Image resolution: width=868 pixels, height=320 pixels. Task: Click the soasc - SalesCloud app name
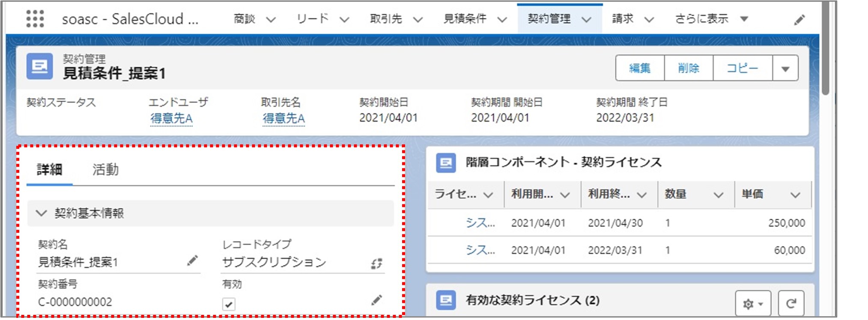click(x=130, y=19)
